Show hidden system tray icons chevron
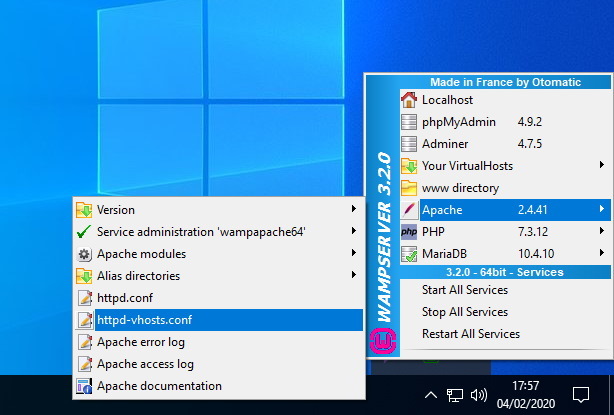 431,394
